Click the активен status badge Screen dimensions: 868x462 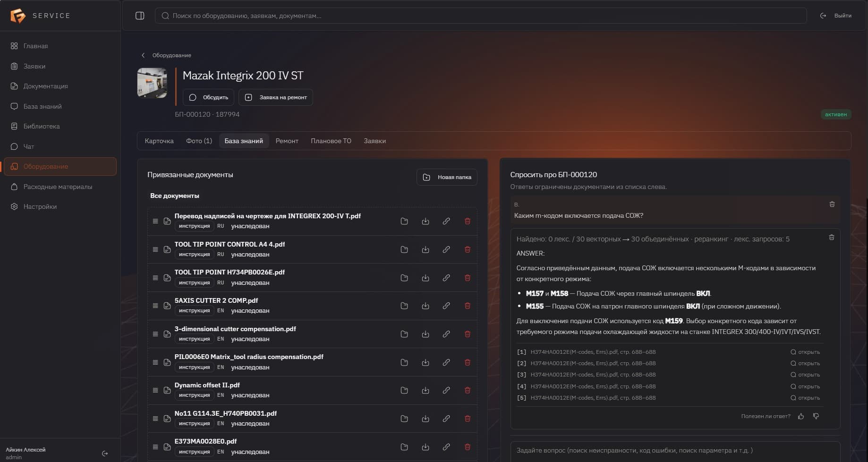(836, 114)
